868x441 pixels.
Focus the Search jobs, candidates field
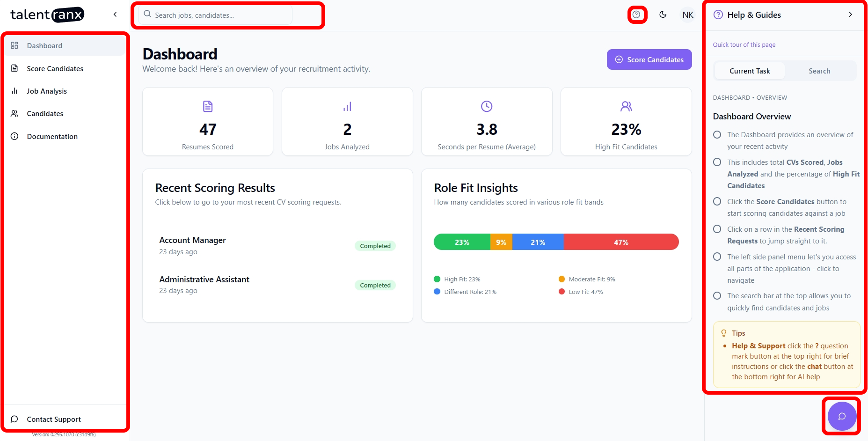[x=220, y=15]
